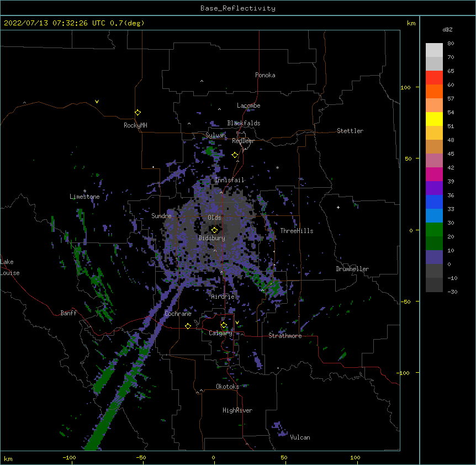Click the Limestone label
Viewport: 476px width, 465px height.
tap(84, 197)
